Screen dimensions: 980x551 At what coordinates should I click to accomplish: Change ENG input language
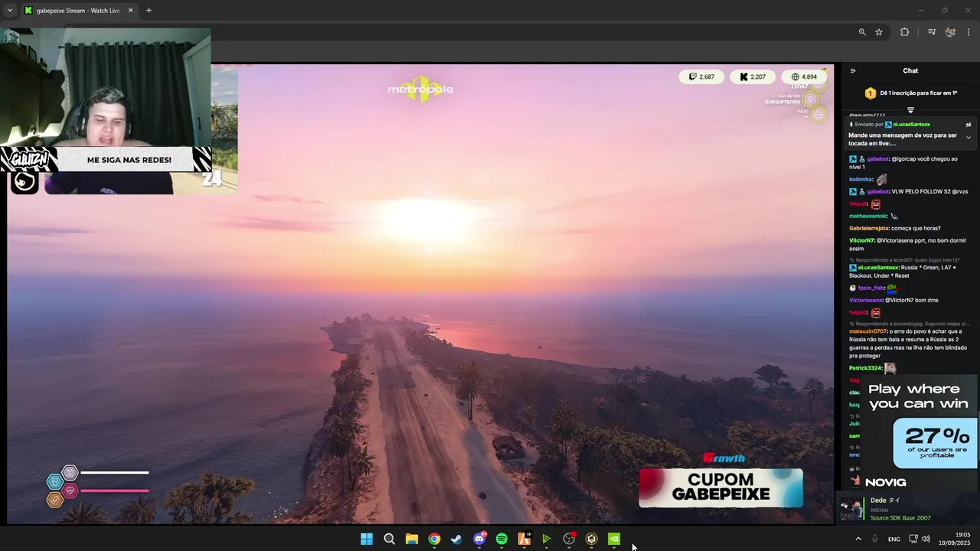(893, 539)
